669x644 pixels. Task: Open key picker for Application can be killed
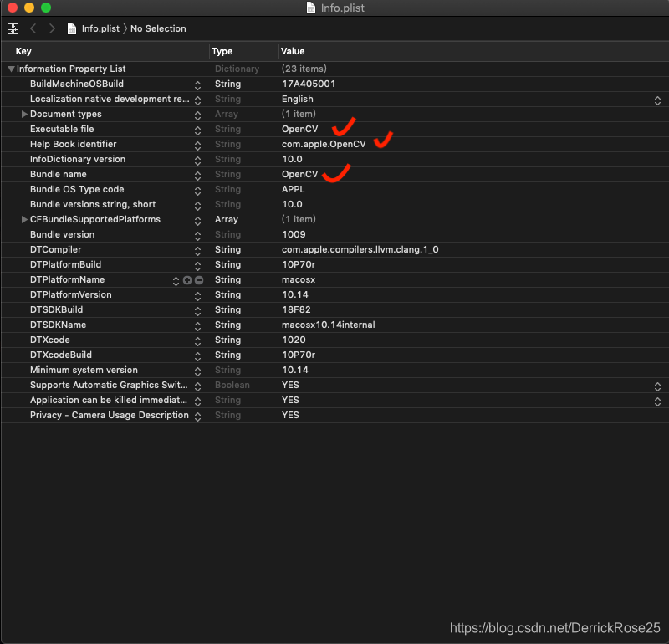197,401
